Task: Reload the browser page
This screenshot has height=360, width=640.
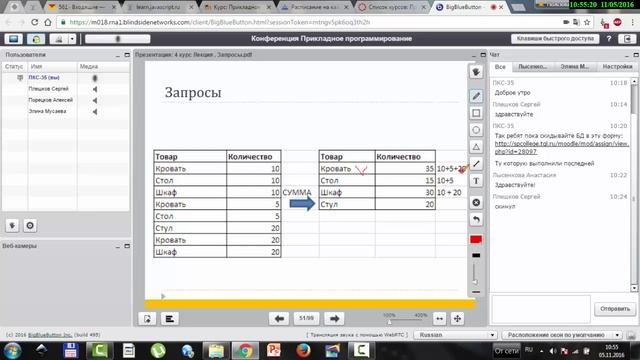Action: tap(35, 22)
